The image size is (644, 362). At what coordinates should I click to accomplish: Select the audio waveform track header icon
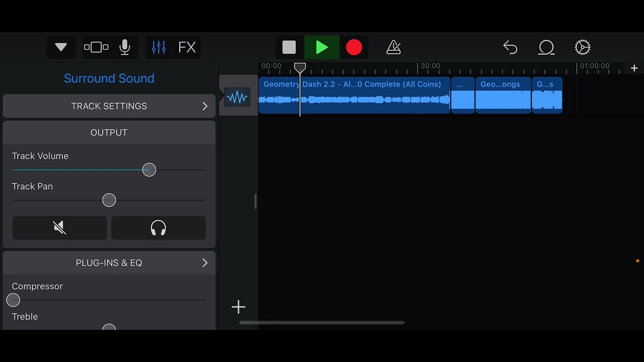coord(237,97)
